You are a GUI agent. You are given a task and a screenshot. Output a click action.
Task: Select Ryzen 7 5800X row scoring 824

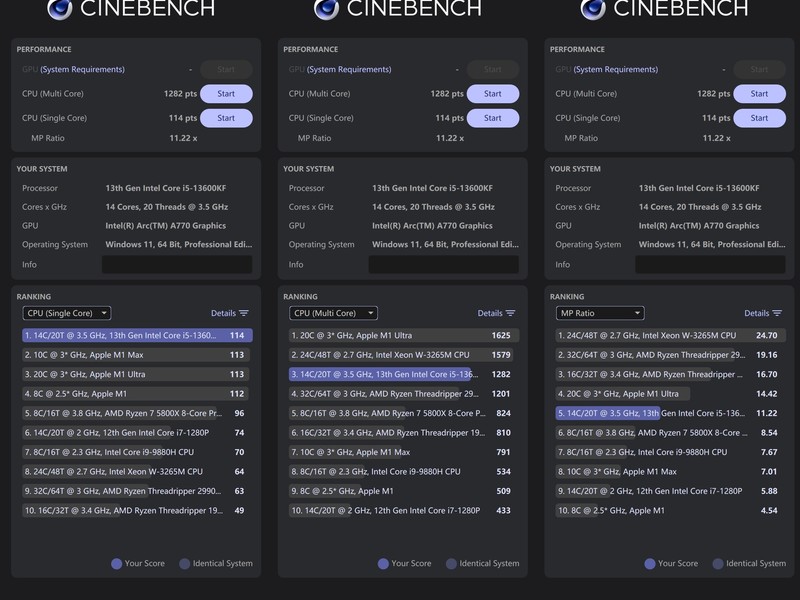tap(404, 413)
